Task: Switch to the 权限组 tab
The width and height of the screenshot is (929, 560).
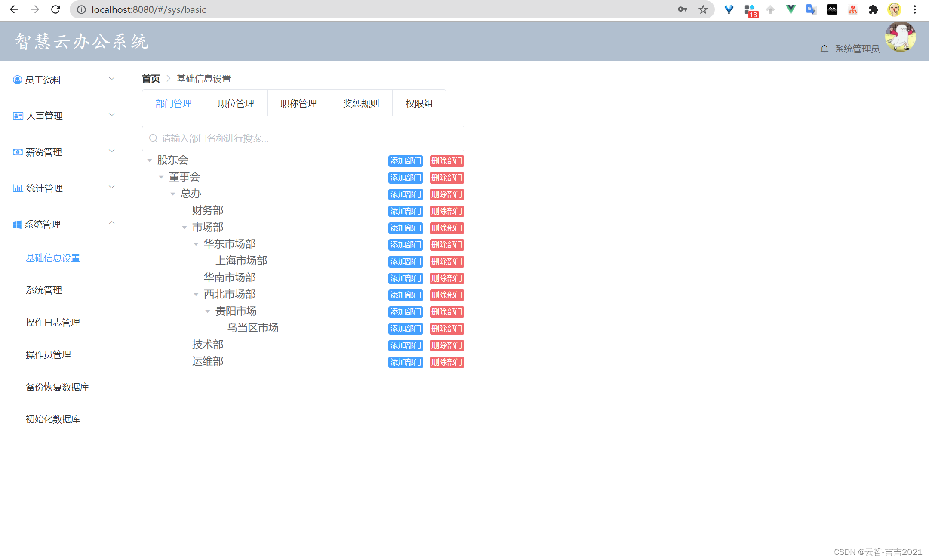Action: (x=419, y=104)
